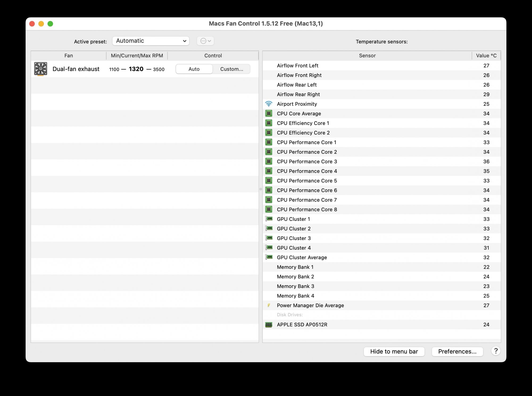Switch fan control to Custom...
The height and width of the screenshot is (396, 532).
231,69
